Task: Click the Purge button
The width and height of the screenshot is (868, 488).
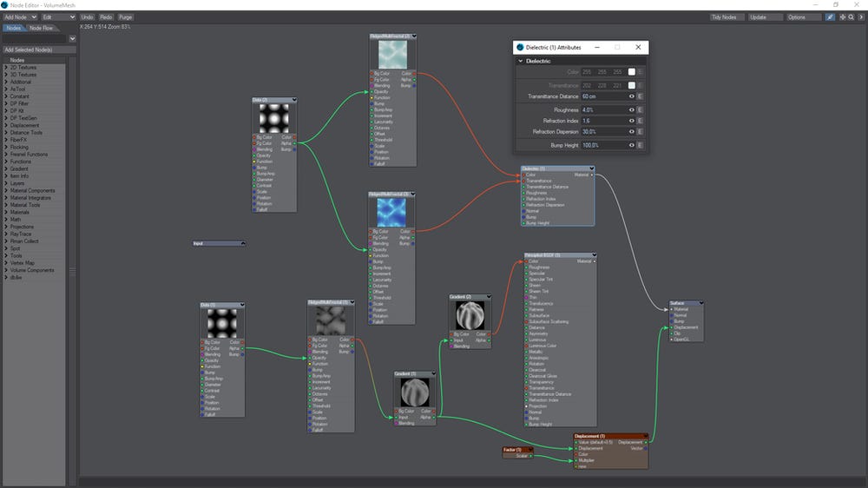Action: coord(126,17)
